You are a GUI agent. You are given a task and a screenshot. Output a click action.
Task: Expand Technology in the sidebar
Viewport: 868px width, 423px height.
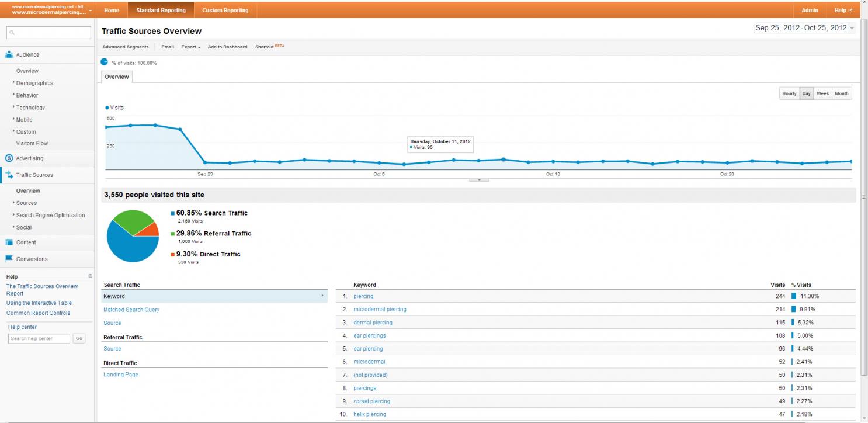(30, 108)
